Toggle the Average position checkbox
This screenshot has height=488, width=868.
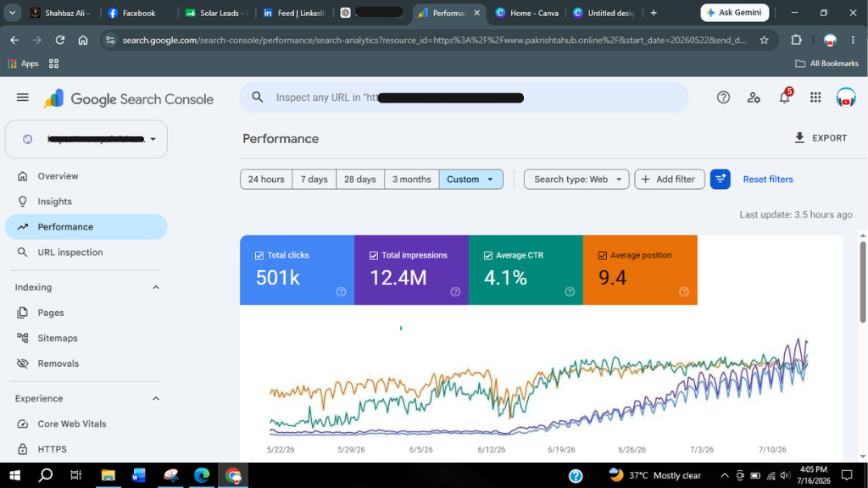pyautogui.click(x=603, y=256)
